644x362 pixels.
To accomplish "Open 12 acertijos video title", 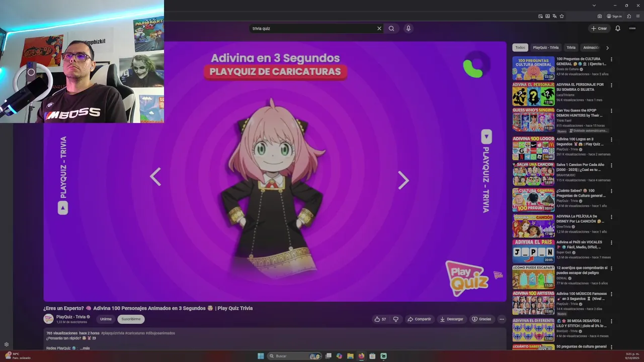I will [x=582, y=270].
